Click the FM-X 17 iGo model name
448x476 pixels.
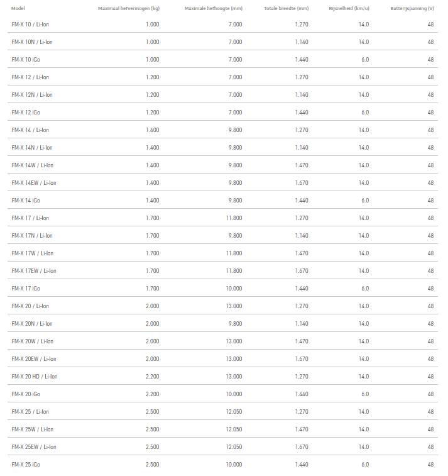[x=26, y=289]
